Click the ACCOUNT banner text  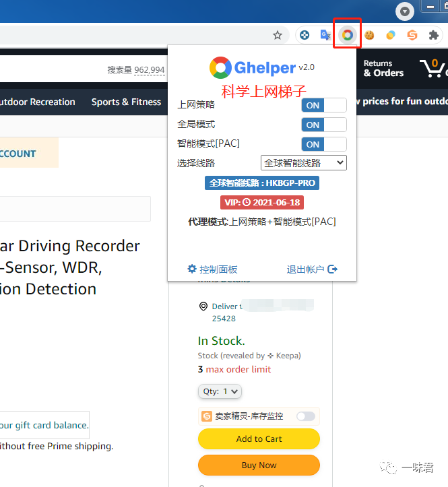[18, 154]
